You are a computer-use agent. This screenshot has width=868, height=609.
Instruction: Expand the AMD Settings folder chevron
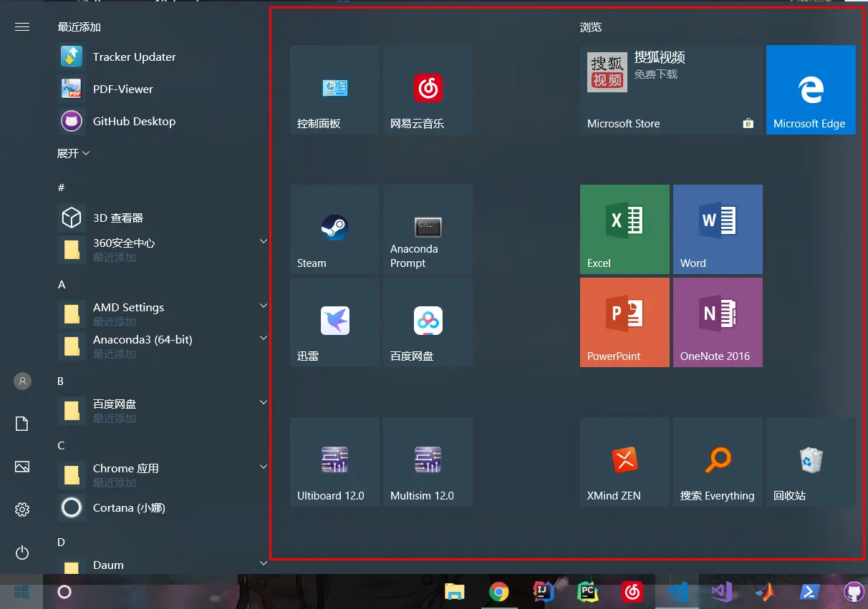pos(263,306)
